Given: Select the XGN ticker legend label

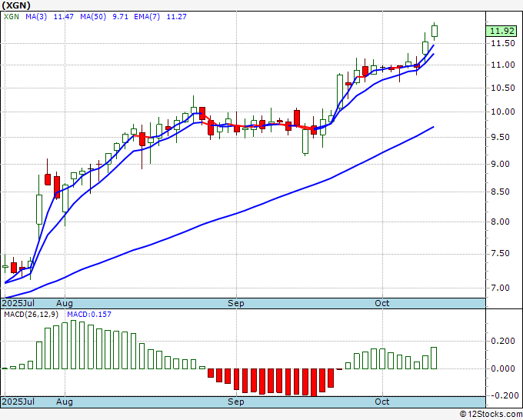Looking at the screenshot, I should tap(12, 16).
